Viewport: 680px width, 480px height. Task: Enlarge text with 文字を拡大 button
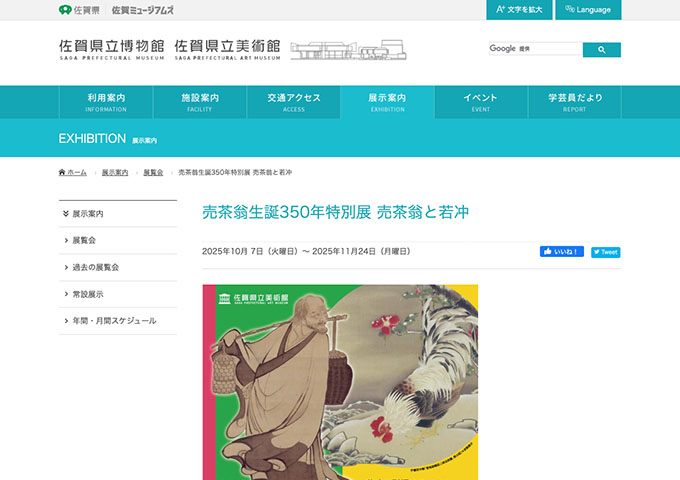pos(519,10)
